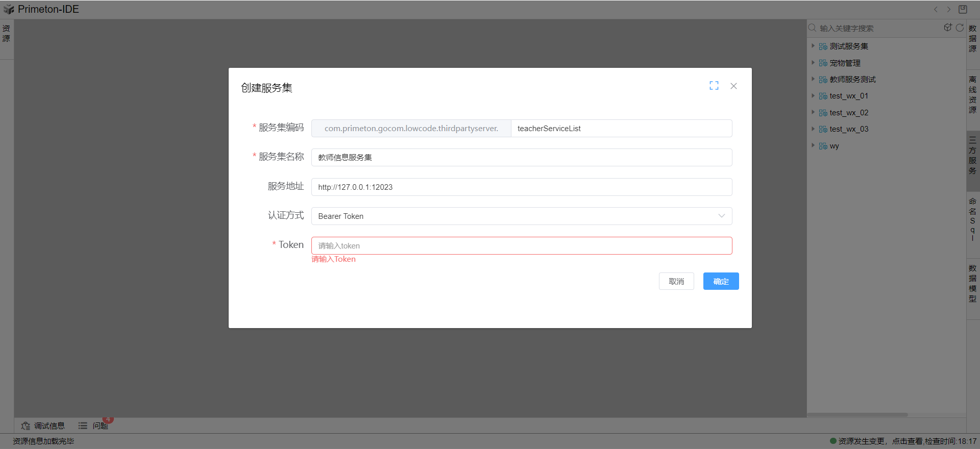
Task: Click the Primeton-IDE logo icon
Action: coord(9,9)
